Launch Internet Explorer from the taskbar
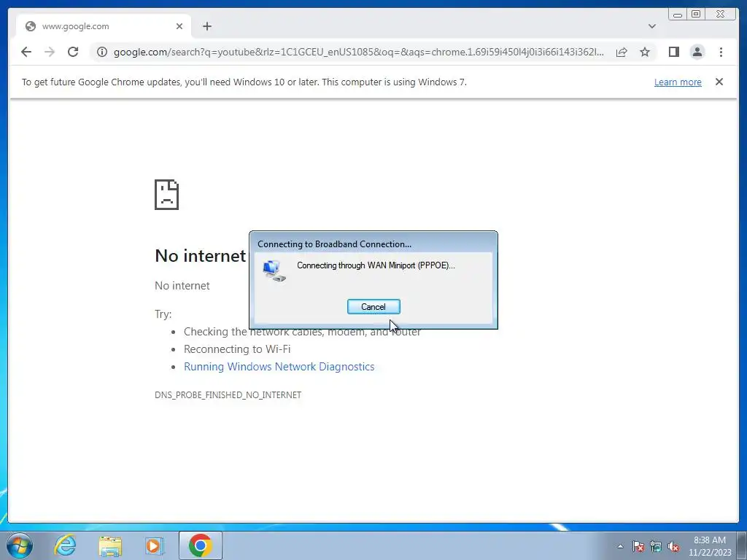 pos(65,545)
